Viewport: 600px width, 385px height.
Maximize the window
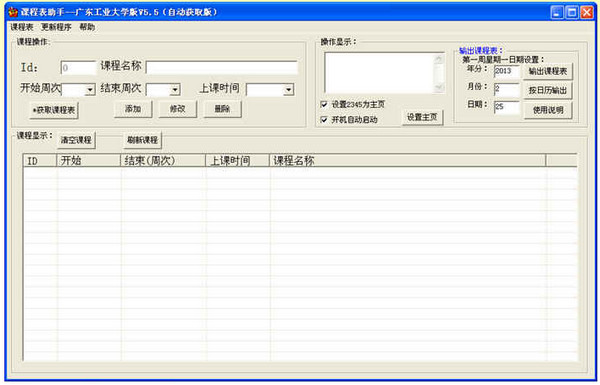click(x=572, y=13)
